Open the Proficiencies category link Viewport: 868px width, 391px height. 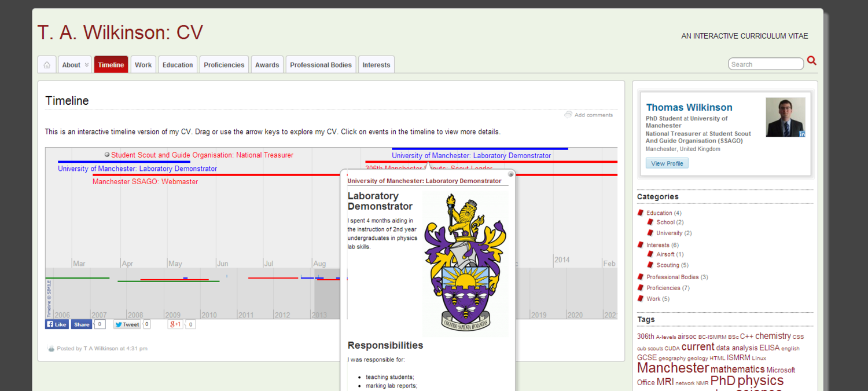[664, 288]
